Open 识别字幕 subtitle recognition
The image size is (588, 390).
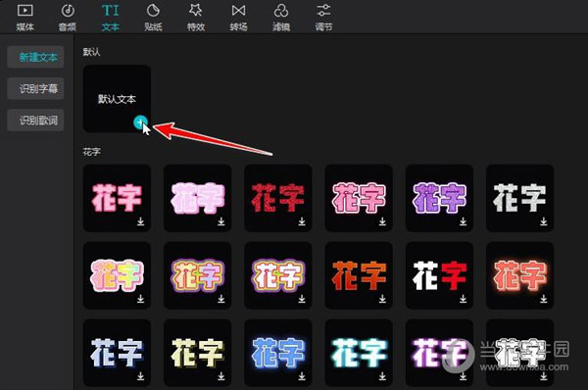(x=35, y=88)
